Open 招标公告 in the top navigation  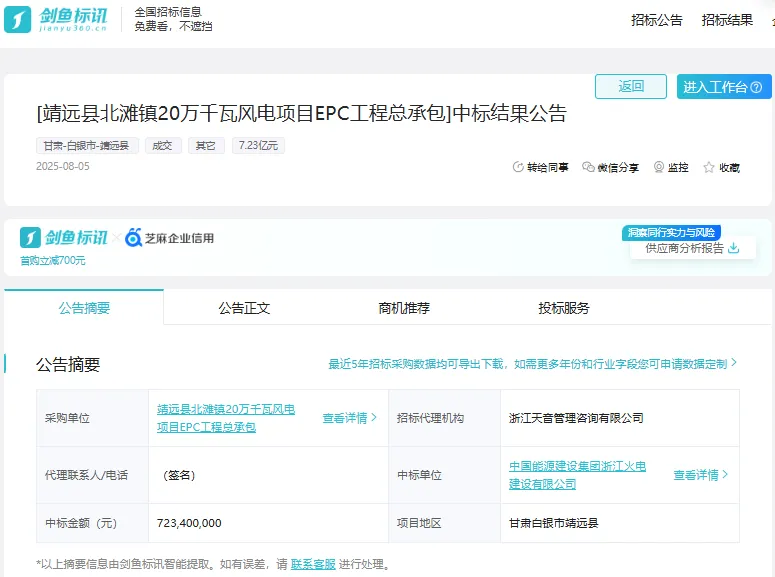[657, 20]
